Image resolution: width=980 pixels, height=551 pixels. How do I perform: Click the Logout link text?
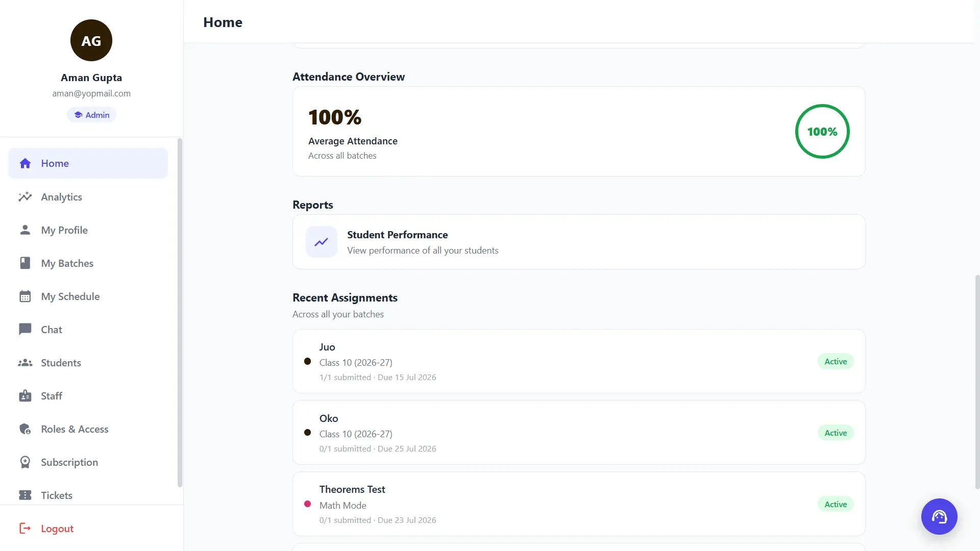click(x=57, y=529)
